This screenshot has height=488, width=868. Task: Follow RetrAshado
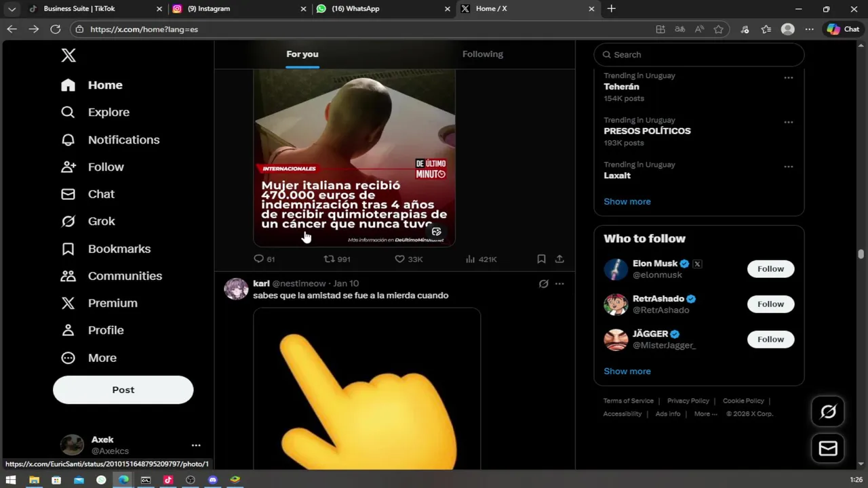770,304
